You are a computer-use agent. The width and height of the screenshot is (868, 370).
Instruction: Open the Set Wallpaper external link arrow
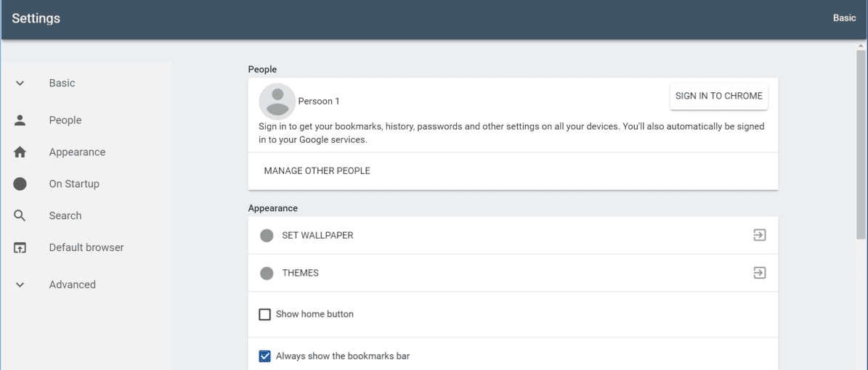click(x=760, y=235)
